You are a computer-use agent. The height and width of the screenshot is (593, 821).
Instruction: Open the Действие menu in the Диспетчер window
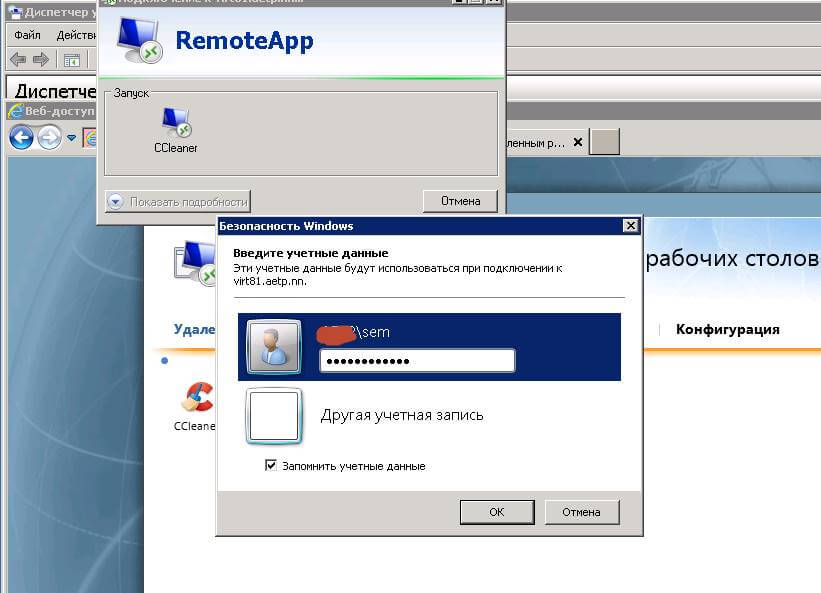76,35
